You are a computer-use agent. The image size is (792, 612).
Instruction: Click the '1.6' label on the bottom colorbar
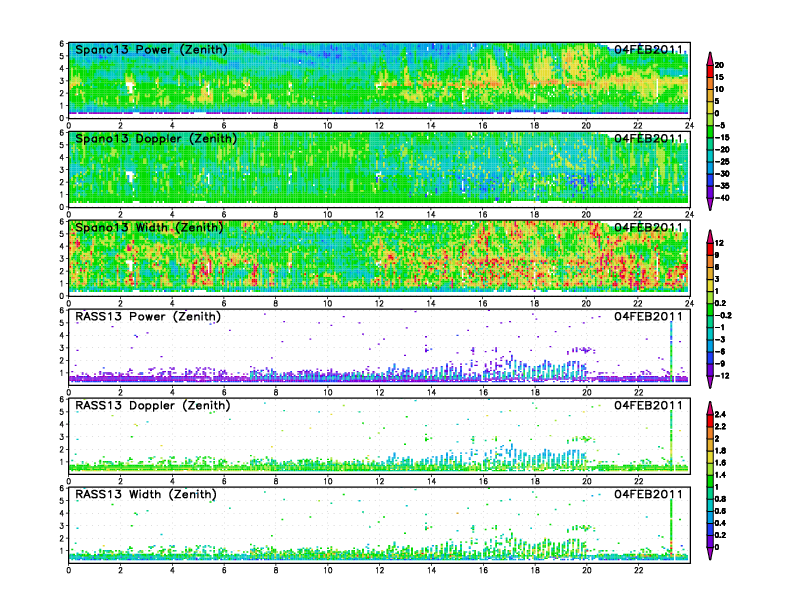(721, 463)
